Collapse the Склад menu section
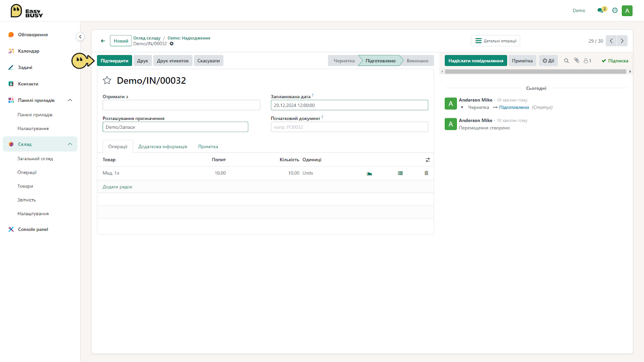 point(70,144)
